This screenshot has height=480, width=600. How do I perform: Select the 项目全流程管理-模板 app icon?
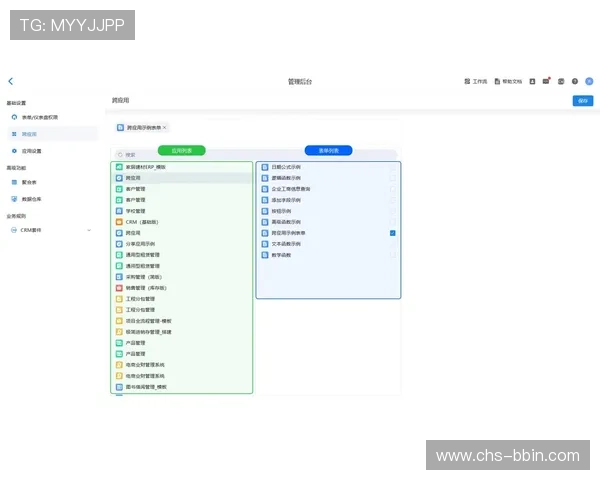[x=119, y=321]
